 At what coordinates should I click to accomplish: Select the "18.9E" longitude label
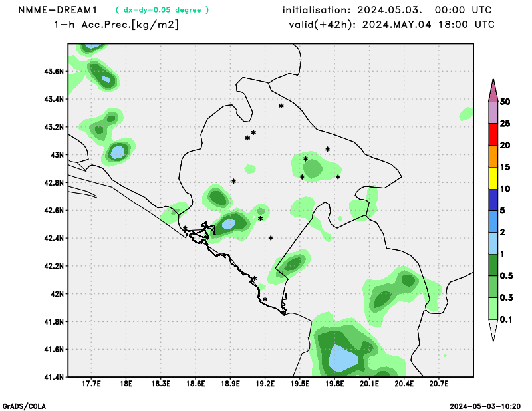pyautogui.click(x=230, y=384)
